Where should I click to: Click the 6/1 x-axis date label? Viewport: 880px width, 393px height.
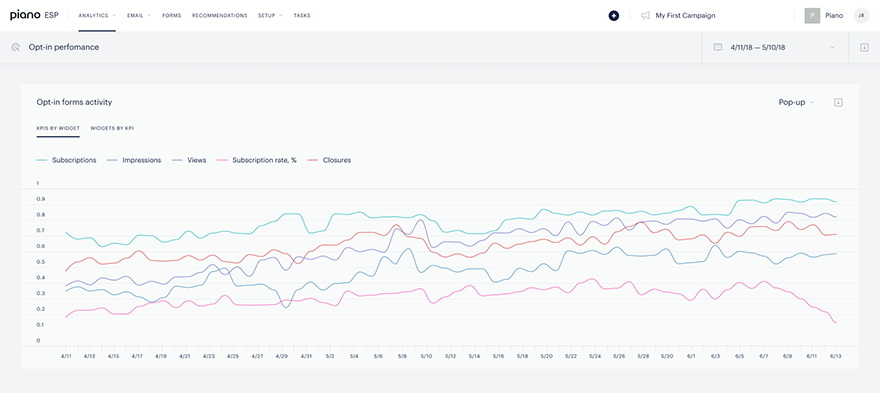[x=691, y=356]
